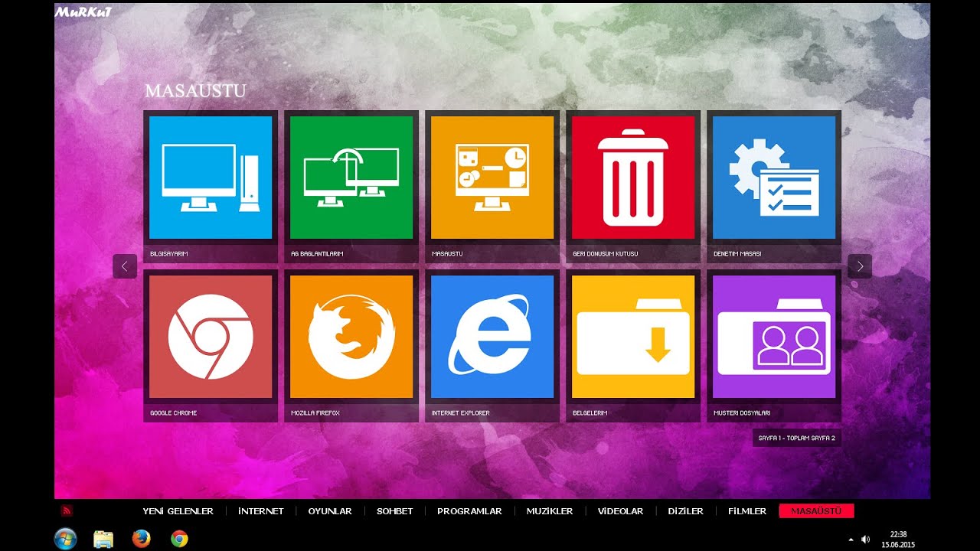Click the Internet Explorer label text
Screen dimensions: 980x551
point(461,412)
